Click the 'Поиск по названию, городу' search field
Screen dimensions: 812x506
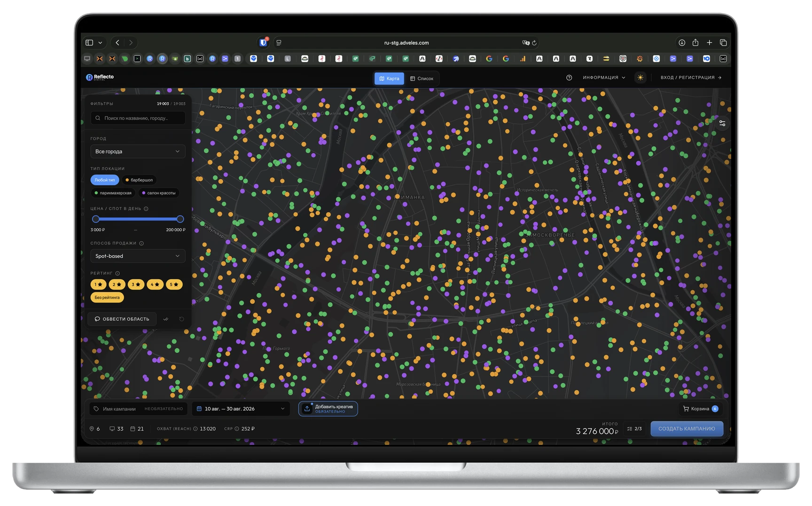pos(138,118)
